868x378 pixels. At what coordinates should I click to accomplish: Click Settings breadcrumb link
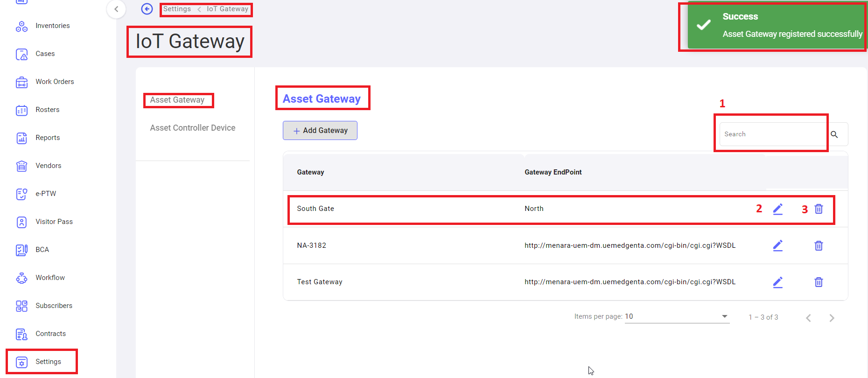click(177, 9)
